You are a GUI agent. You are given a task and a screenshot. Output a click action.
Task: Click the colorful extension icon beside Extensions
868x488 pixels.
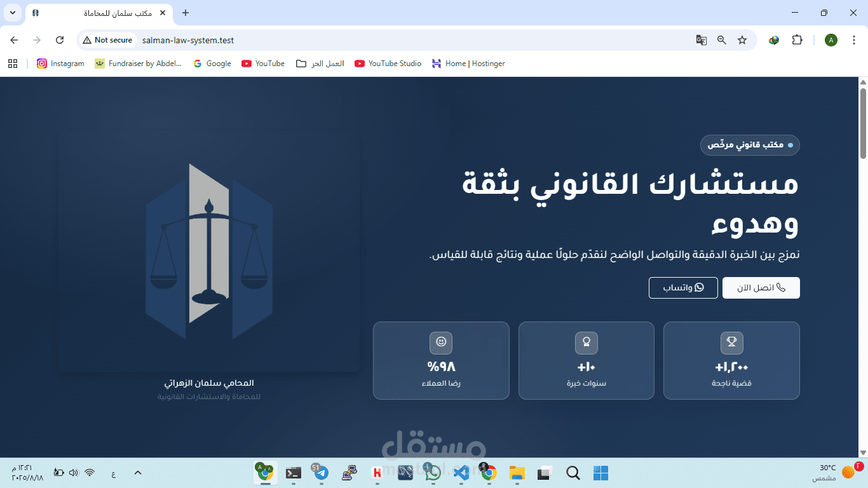click(774, 40)
